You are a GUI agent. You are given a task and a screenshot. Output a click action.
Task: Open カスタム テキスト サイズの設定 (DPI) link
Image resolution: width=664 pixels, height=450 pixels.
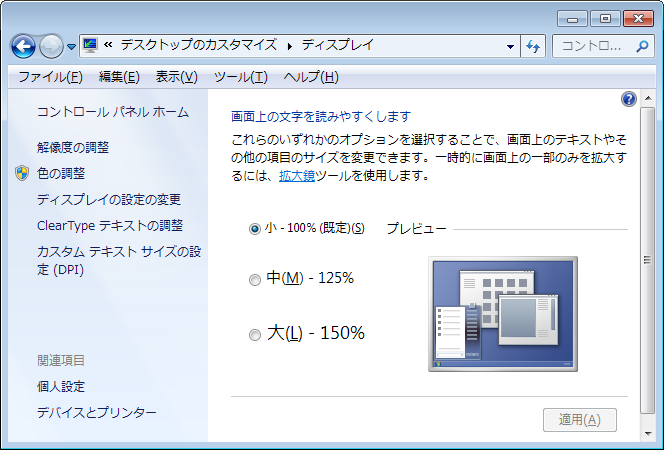119,261
